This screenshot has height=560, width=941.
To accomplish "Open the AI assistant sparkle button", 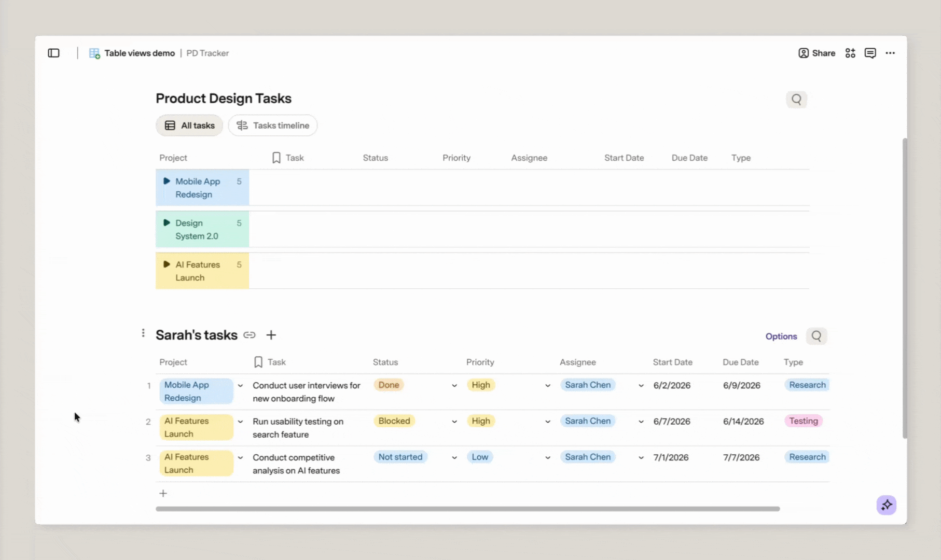I will coord(887,505).
